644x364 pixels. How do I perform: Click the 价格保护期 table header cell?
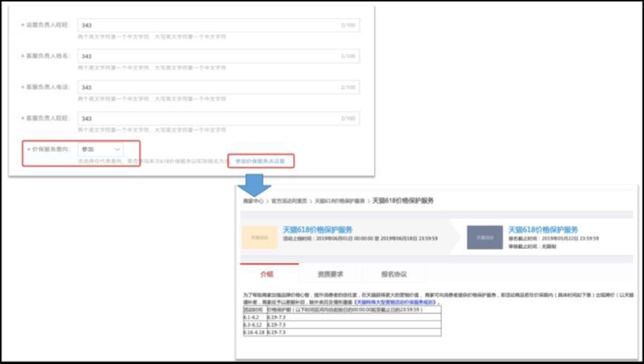pyautogui.click(x=354, y=310)
